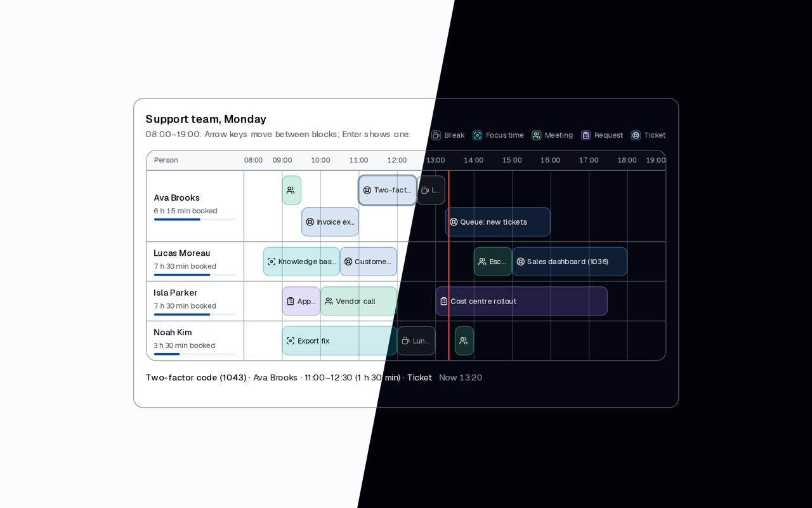This screenshot has width=812, height=508.
Task: Click the 09:00 time header
Action: click(x=282, y=160)
